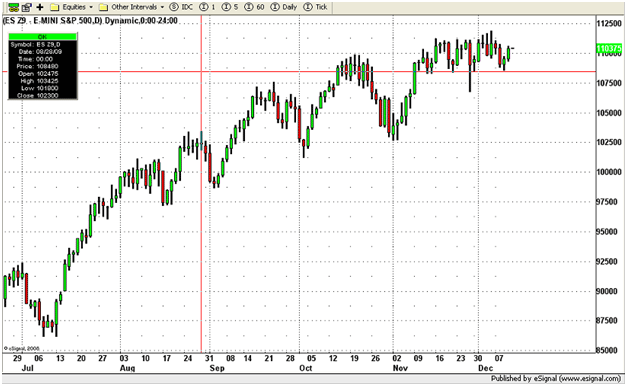Click the 112500 price axis label

coord(609,24)
